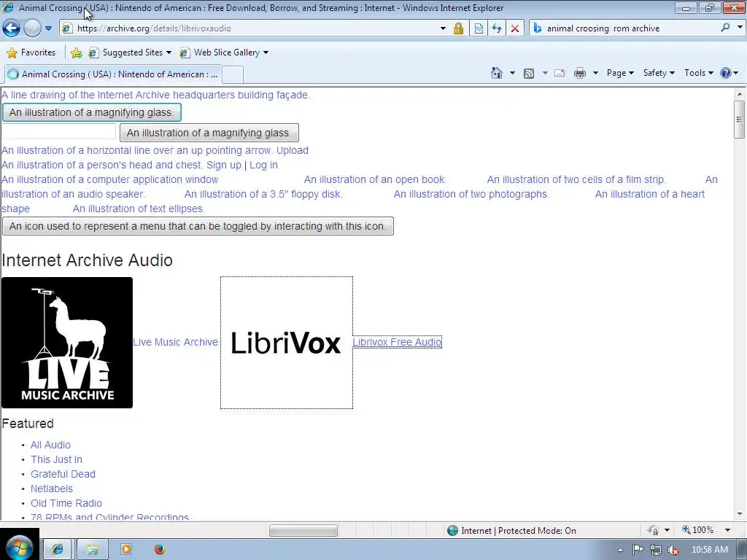Open the Windows Start orb

[x=19, y=548]
